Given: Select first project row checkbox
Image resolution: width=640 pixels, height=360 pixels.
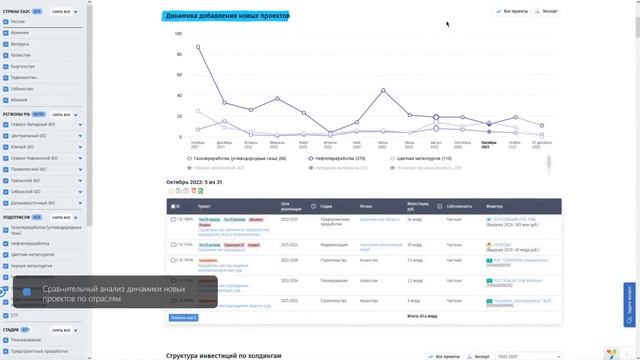Looking at the screenshot, I should 173,220.
